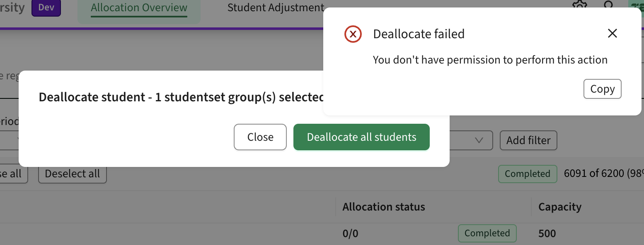Sort by the Capacity column header
Screen dimensions: 644x245
coord(559,206)
